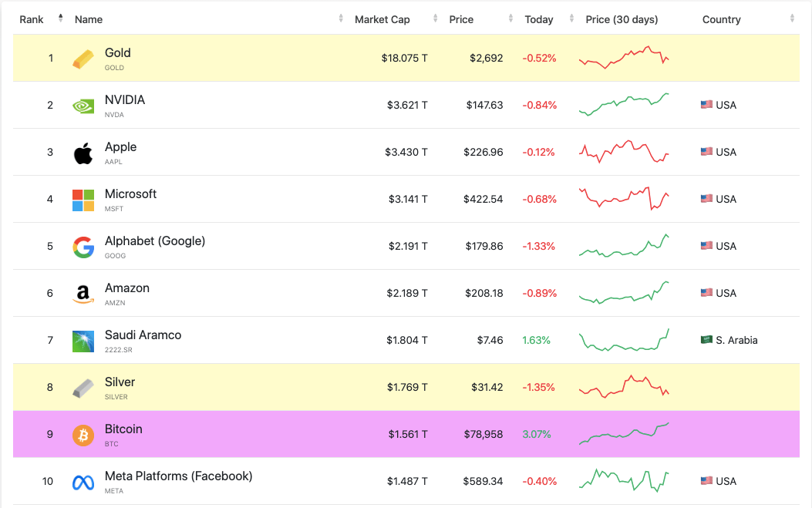Image resolution: width=812 pixels, height=508 pixels.
Task: View Bitcoin 30-day price chart
Action: pos(624,433)
